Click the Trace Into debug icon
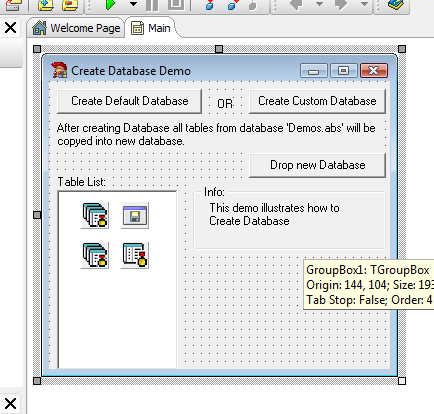Image resolution: width=434 pixels, height=414 pixels. tap(210, 5)
